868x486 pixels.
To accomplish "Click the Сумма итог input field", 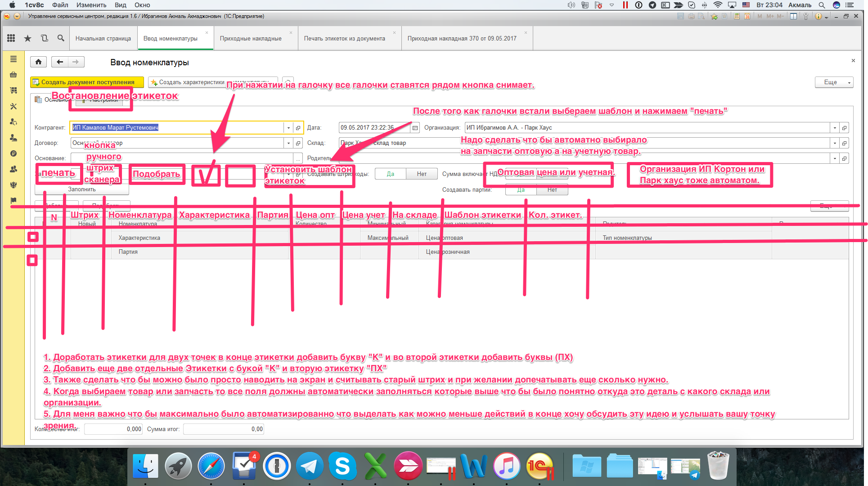I will point(224,429).
